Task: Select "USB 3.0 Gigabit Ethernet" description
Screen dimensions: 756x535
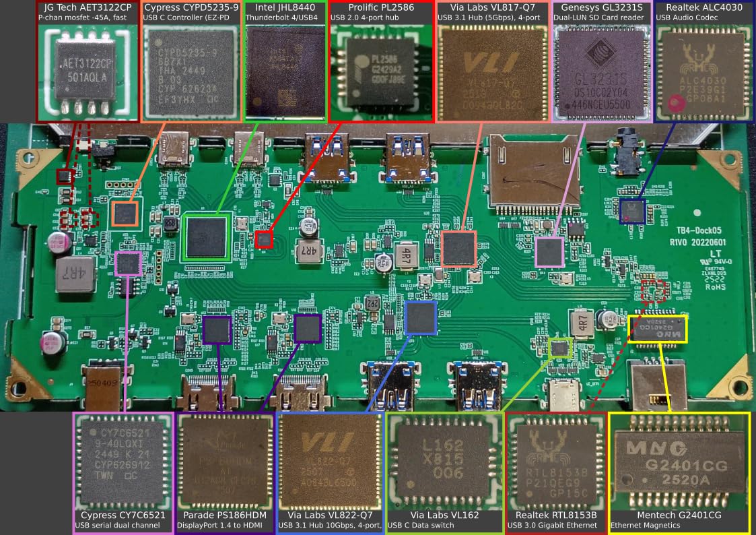Action: coord(552,526)
